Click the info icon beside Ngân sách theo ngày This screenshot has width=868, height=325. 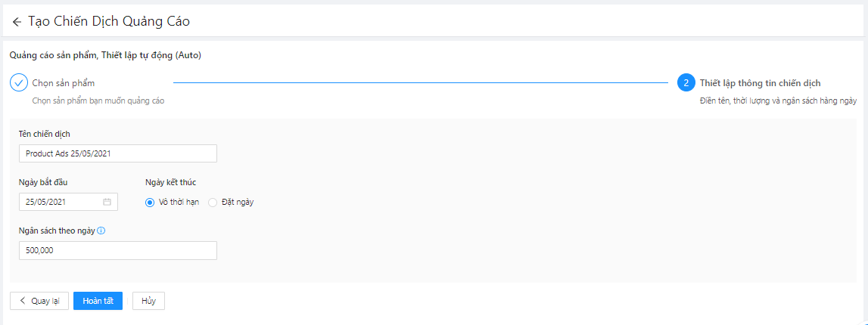pyautogui.click(x=101, y=231)
